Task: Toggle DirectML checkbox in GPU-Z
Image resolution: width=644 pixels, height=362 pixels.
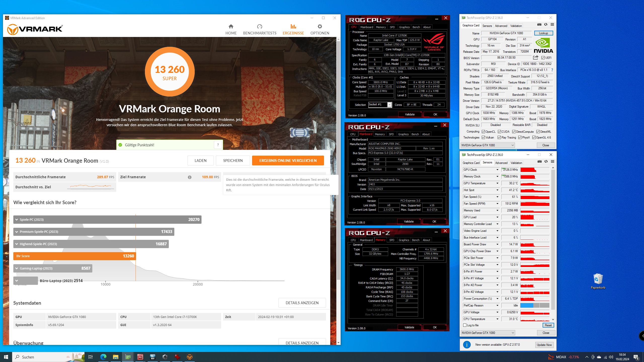Action: point(538,132)
